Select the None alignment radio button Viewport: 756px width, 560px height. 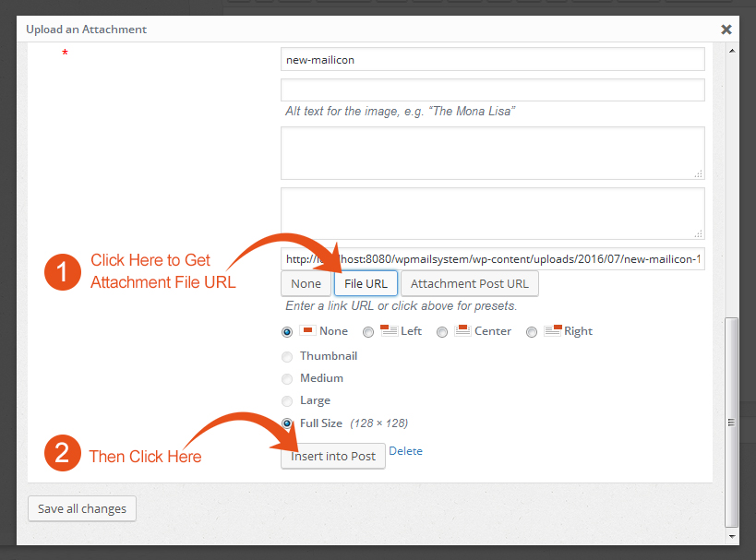coord(287,332)
